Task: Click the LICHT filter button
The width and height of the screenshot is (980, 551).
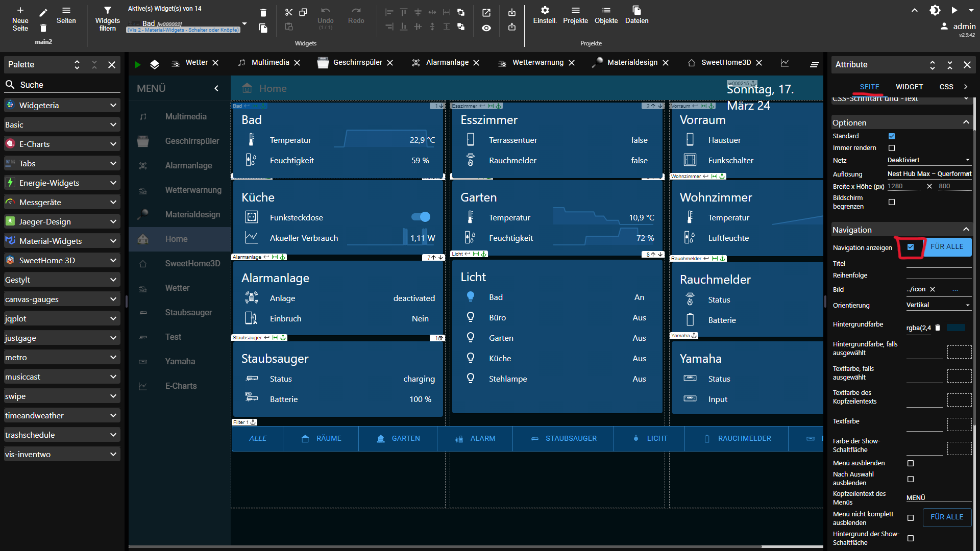Action: coord(649,438)
